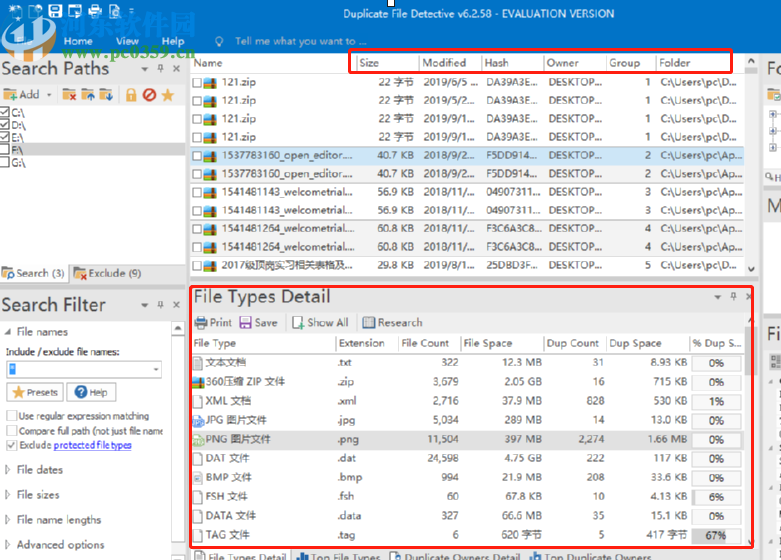Open the Search Paths panel options arrow
The width and height of the screenshot is (781, 560).
tap(144, 69)
